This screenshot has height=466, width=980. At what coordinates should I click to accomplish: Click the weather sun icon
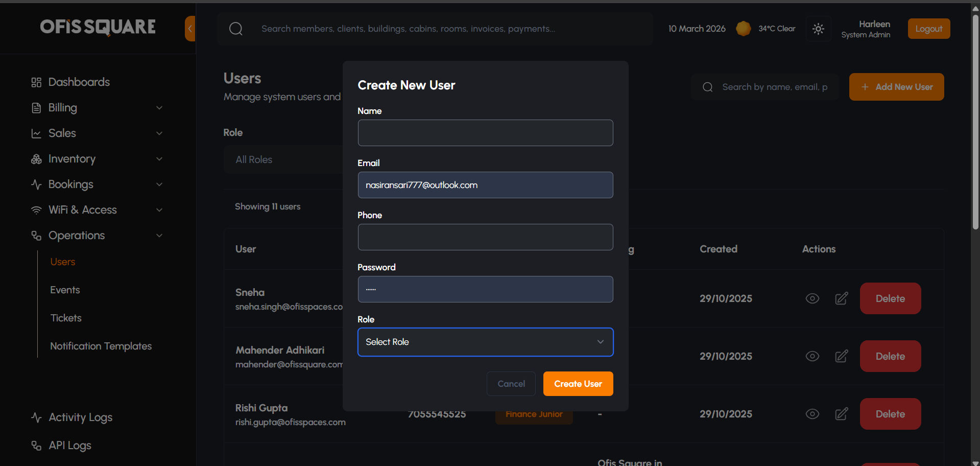point(743,29)
